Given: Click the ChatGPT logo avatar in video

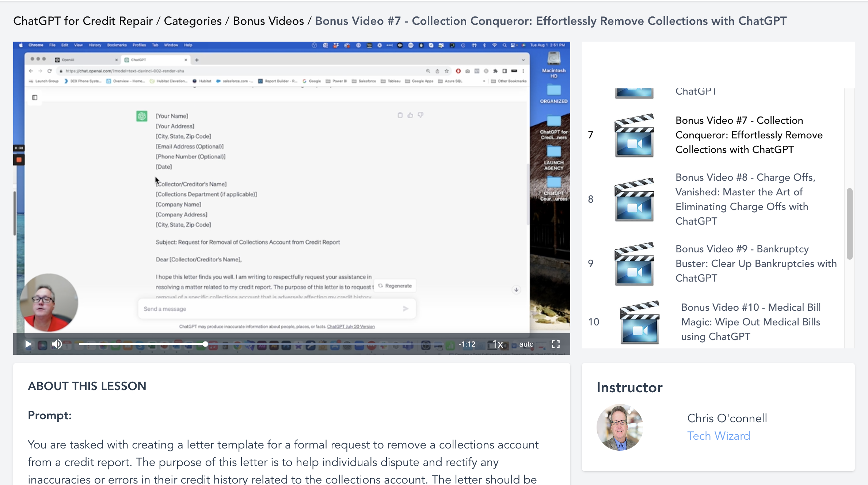Looking at the screenshot, I should click(142, 116).
